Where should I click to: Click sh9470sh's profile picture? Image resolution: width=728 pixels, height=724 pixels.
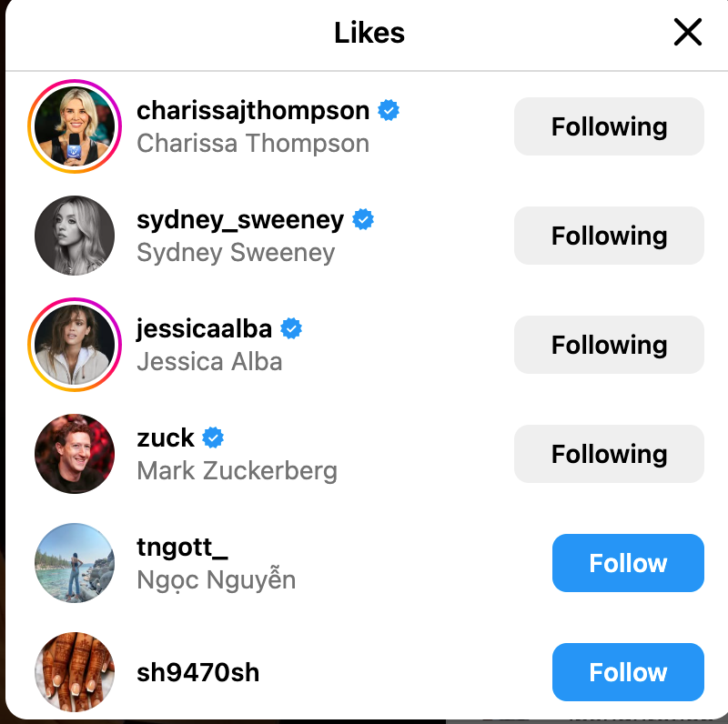[75, 672]
